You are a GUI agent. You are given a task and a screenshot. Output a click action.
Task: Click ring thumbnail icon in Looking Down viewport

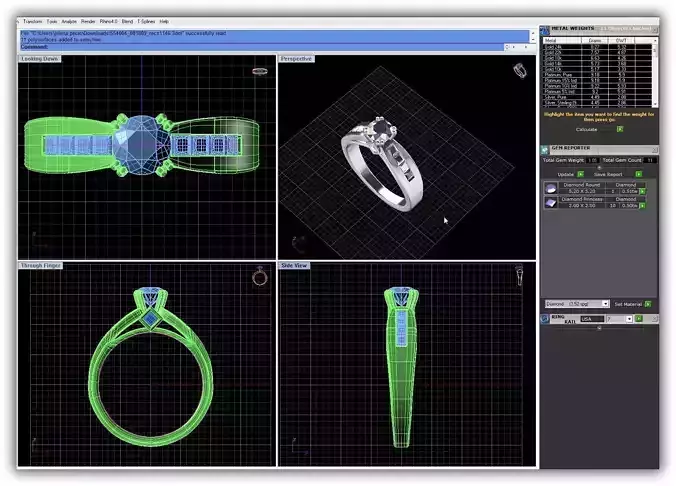260,71
